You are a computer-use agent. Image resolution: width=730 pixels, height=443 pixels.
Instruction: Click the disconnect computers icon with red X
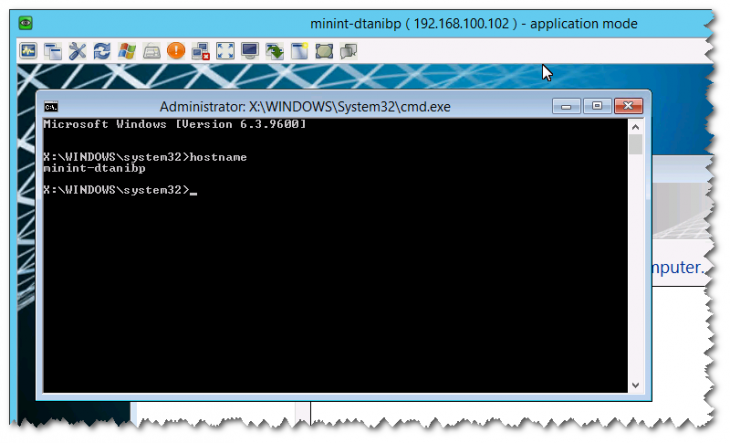click(201, 51)
